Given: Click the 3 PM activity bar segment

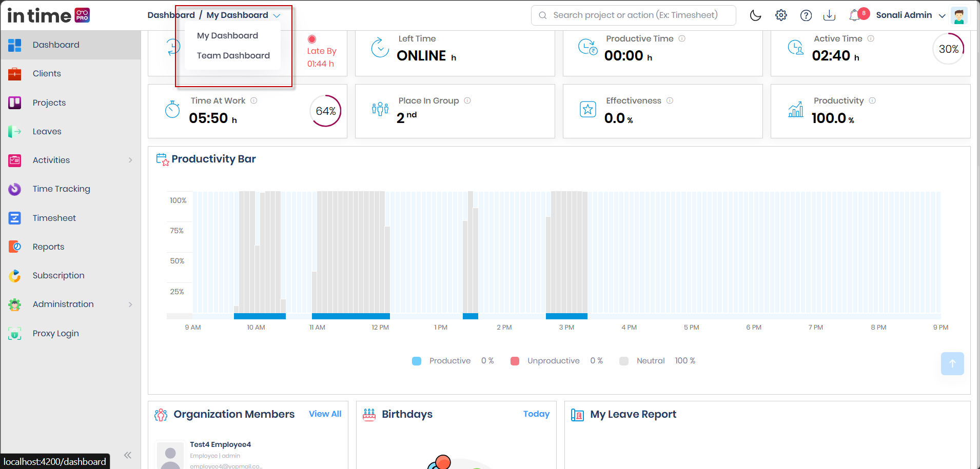Looking at the screenshot, I should 566,316.
